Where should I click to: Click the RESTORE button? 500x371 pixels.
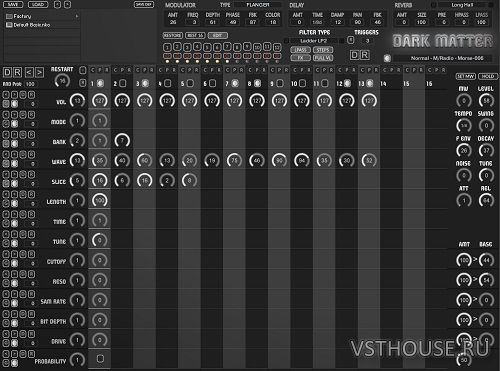[x=172, y=35]
